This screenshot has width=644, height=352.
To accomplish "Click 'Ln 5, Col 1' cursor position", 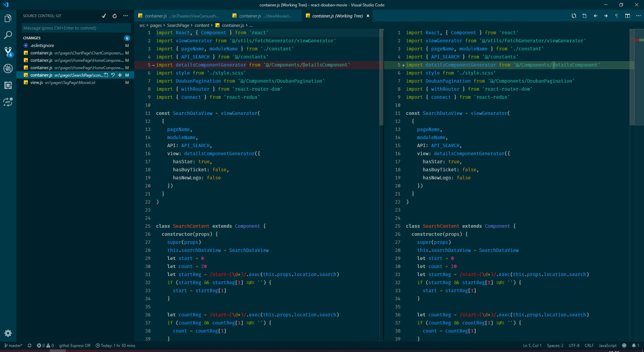I will [532, 346].
